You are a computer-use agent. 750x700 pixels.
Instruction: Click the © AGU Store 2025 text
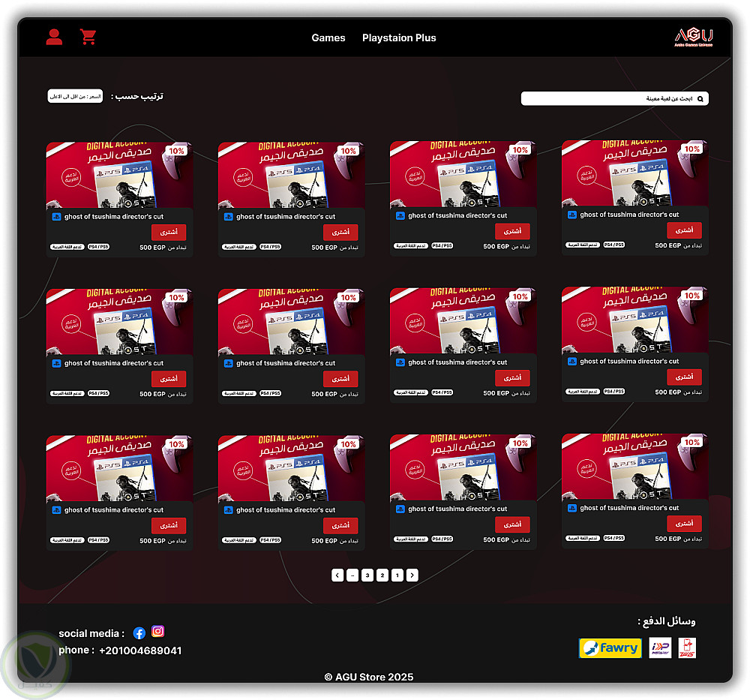[369, 677]
